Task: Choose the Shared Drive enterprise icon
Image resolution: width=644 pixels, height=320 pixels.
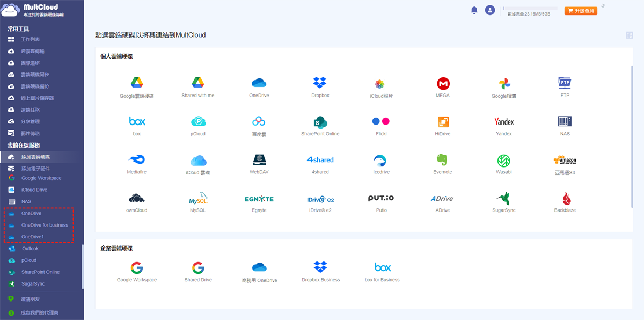Action: pos(198,268)
